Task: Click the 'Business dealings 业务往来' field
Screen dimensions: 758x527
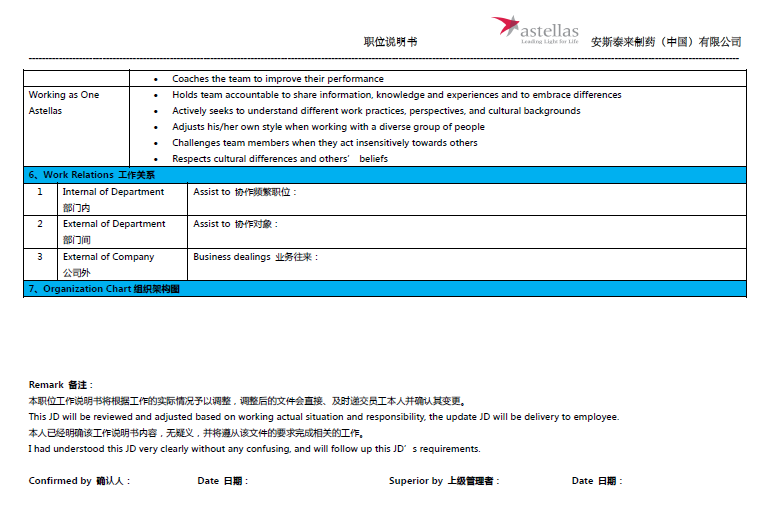Action: click(x=256, y=257)
